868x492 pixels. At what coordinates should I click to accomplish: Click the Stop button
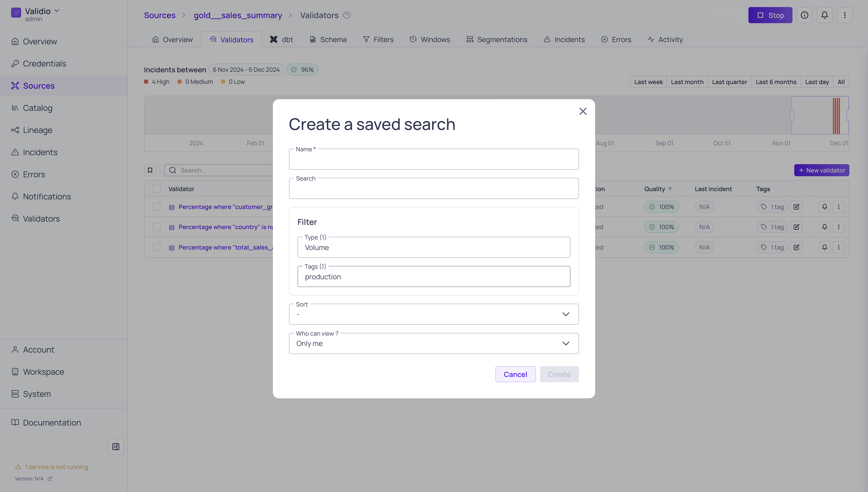[x=770, y=15]
